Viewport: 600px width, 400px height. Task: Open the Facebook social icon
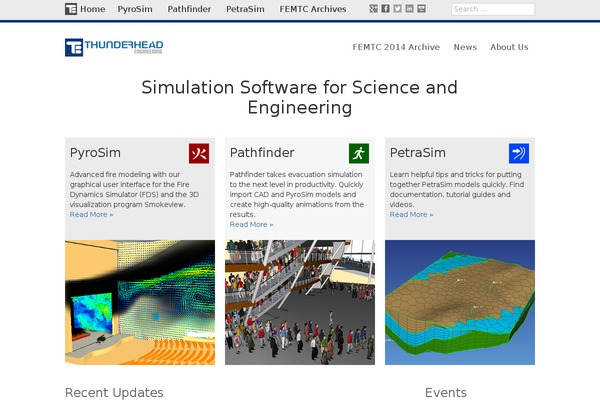point(385,8)
